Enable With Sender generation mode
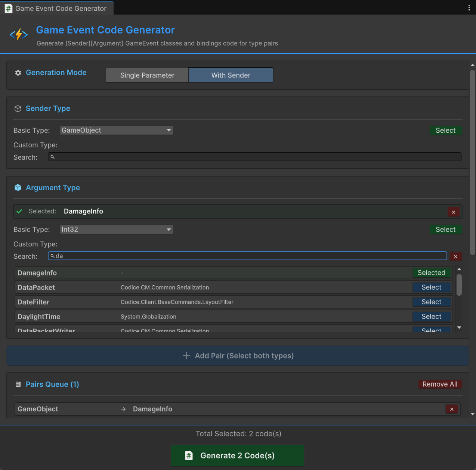476x470 pixels. (231, 75)
